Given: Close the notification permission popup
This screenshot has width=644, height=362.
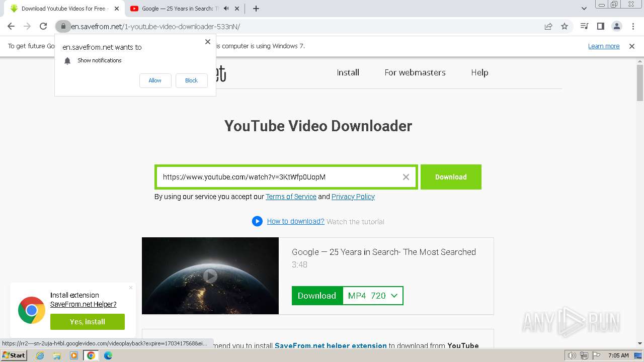Looking at the screenshot, I should (x=208, y=42).
